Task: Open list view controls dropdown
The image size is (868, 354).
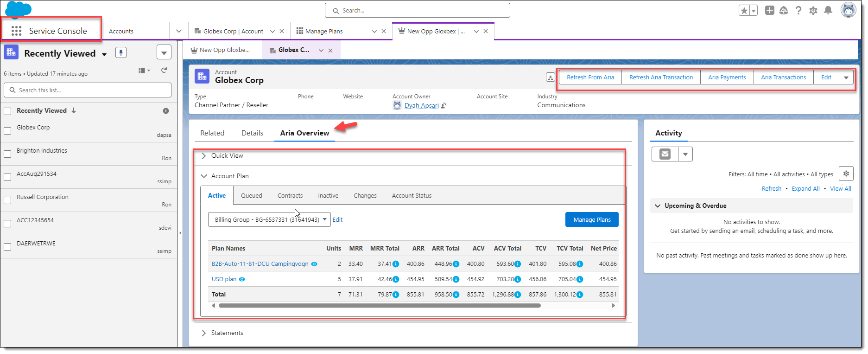Action: tap(164, 52)
